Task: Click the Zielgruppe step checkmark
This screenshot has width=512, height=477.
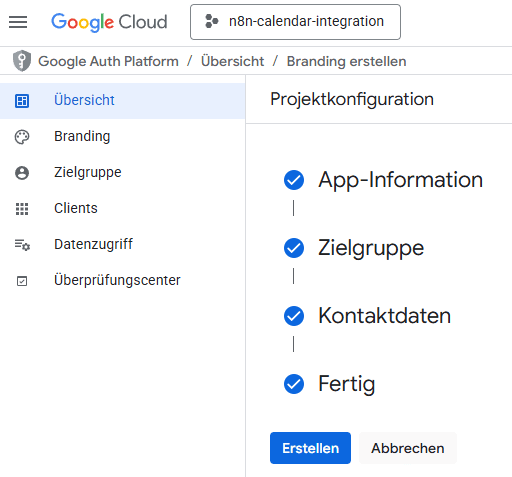Action: click(294, 248)
